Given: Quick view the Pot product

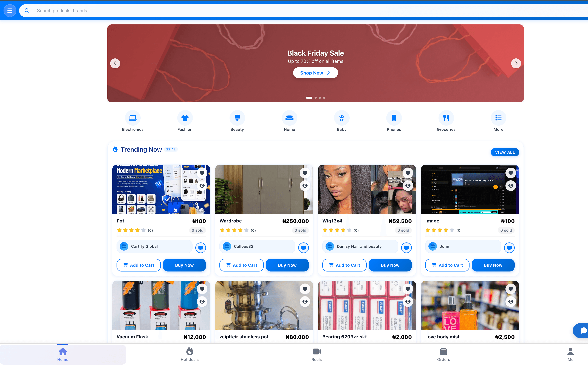Looking at the screenshot, I should tap(202, 186).
